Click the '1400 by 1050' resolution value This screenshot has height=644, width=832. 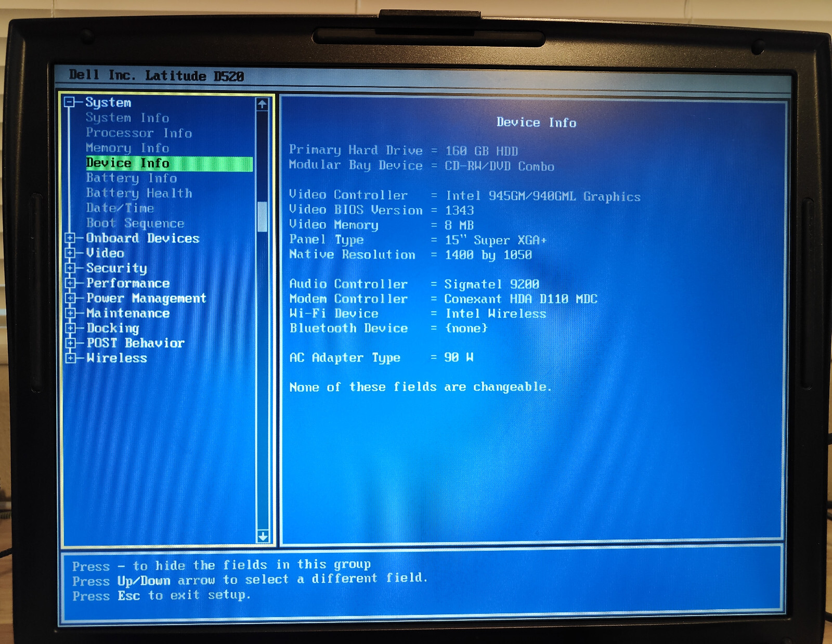489,255
